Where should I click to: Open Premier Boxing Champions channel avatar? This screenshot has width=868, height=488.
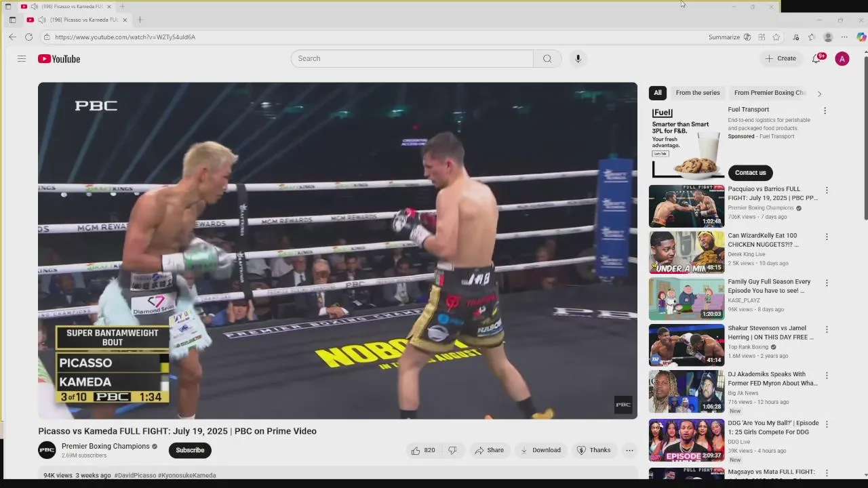(47, 450)
